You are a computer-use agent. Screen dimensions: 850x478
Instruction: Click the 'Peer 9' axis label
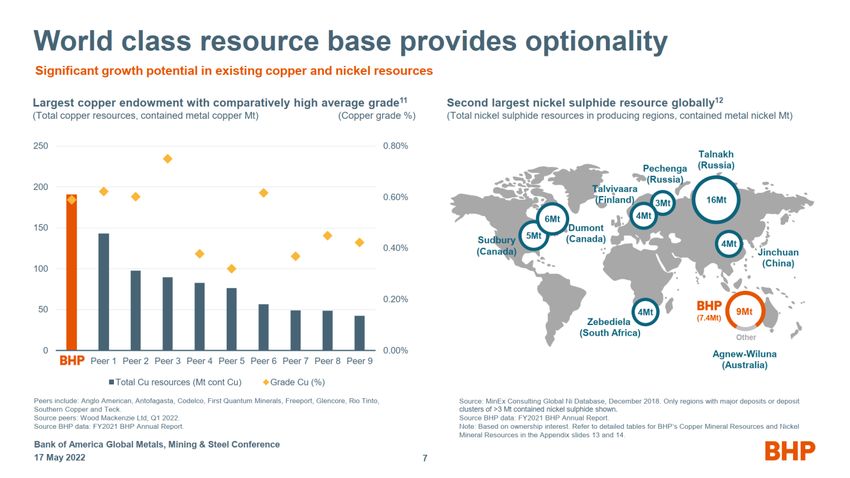359,361
